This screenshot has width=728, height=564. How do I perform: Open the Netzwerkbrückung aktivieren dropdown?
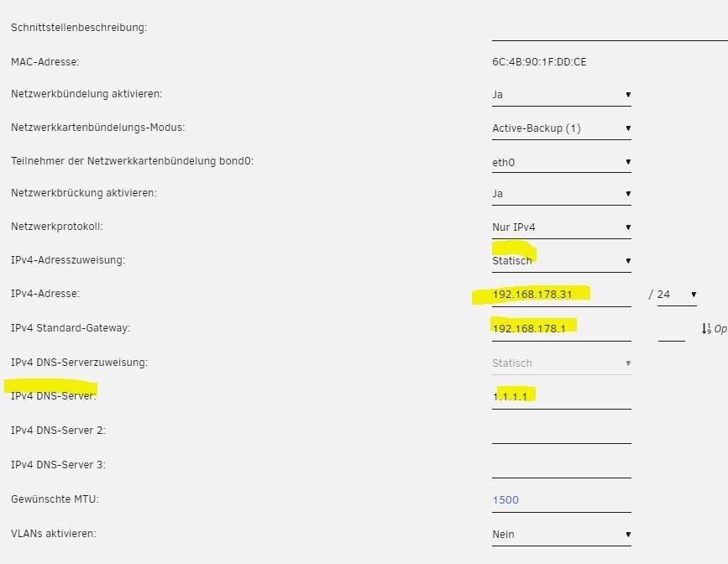coord(561,194)
